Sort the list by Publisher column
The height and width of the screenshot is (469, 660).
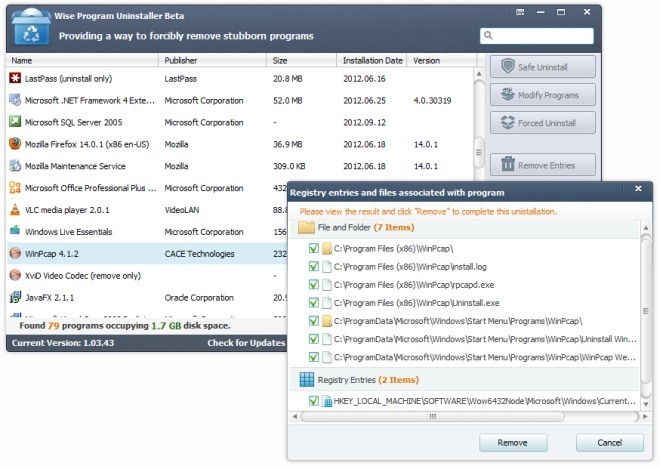click(213, 60)
